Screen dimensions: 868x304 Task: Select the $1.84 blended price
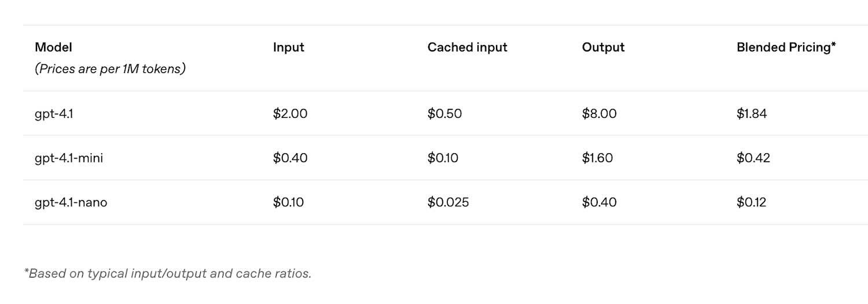tap(752, 114)
